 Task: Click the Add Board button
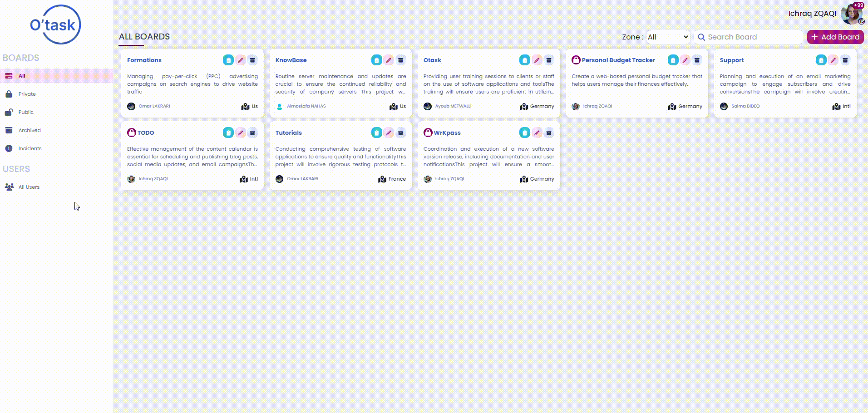tap(835, 37)
